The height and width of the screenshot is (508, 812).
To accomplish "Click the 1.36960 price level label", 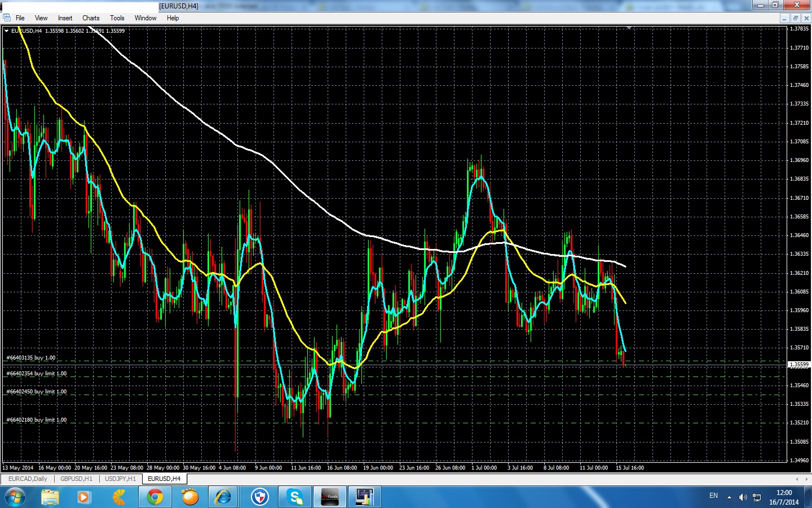I will click(x=800, y=160).
